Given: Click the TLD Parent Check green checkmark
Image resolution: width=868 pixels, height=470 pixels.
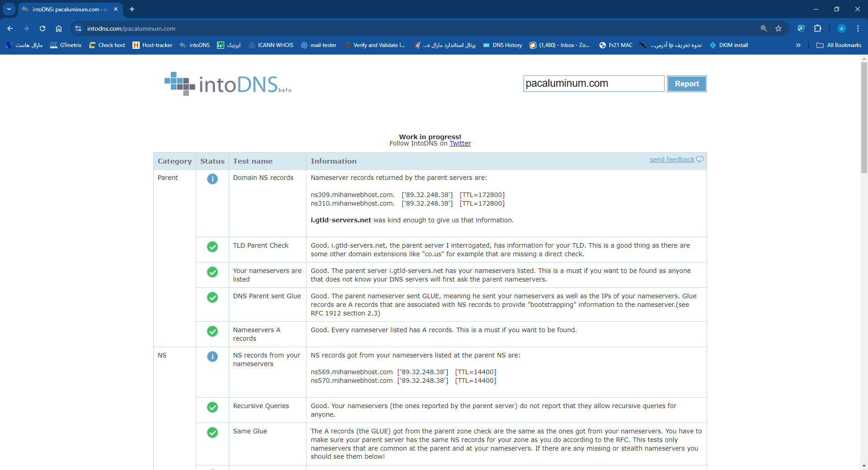Looking at the screenshot, I should 212,247.
